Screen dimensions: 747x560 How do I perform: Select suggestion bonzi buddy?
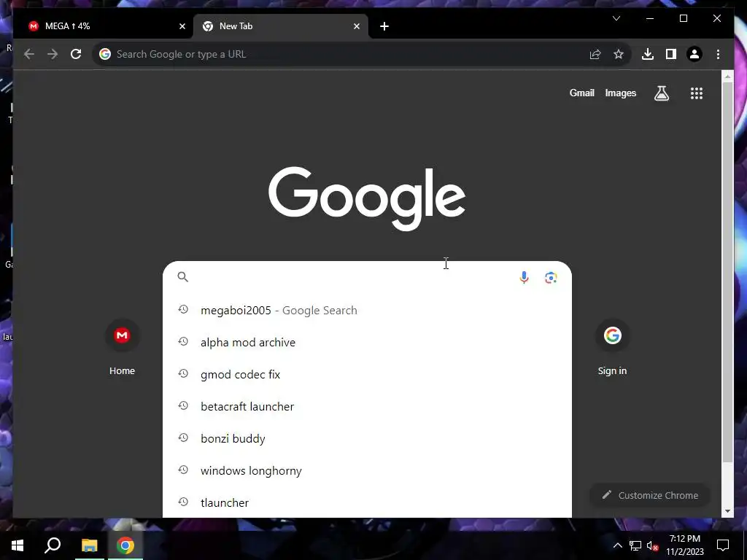[367, 438]
